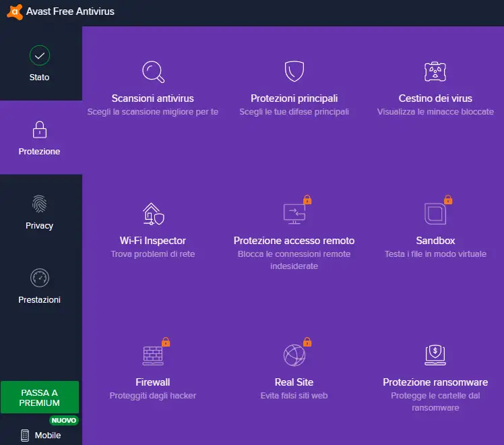The width and height of the screenshot is (504, 445).
Task: Open the Prestazioni gauge icon
Action: click(x=40, y=278)
